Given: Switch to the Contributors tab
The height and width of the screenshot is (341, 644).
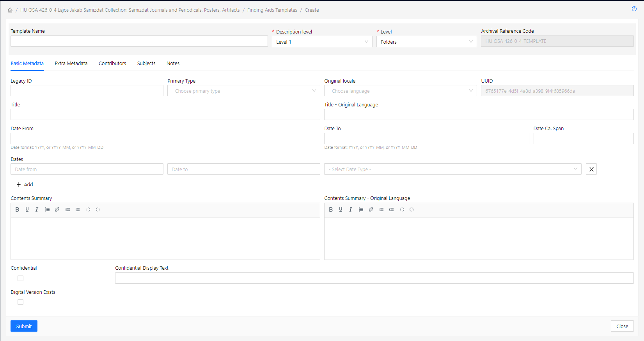Looking at the screenshot, I should coord(112,64).
